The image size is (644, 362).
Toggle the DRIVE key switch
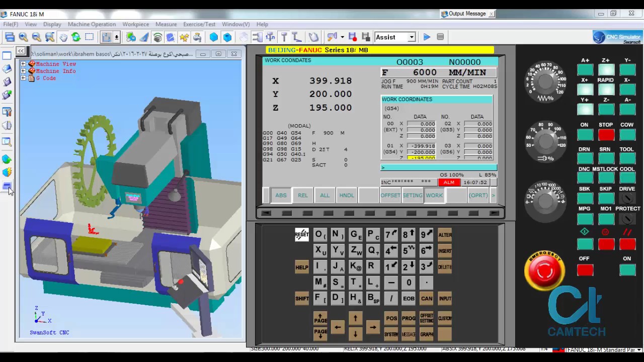pyautogui.click(x=627, y=199)
